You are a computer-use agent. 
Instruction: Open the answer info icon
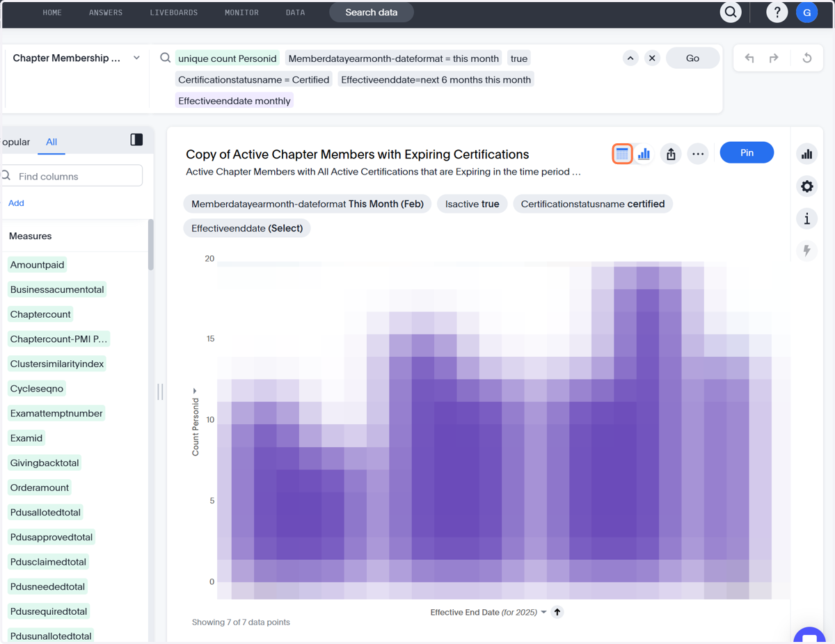[x=807, y=219]
